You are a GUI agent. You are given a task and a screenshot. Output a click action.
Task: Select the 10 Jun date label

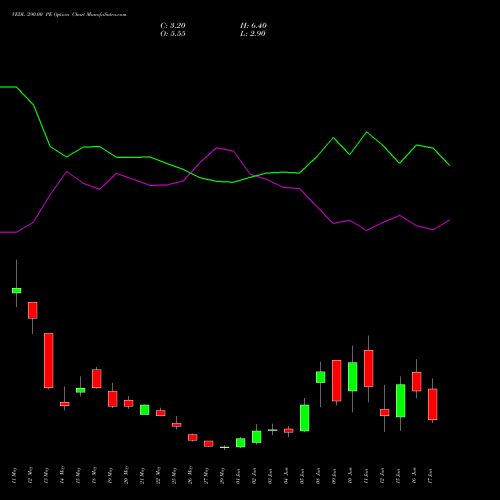click(x=350, y=476)
